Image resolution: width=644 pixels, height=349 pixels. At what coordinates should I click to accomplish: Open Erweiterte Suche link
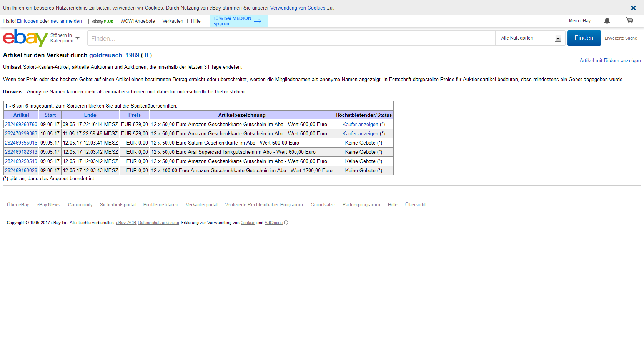(621, 38)
